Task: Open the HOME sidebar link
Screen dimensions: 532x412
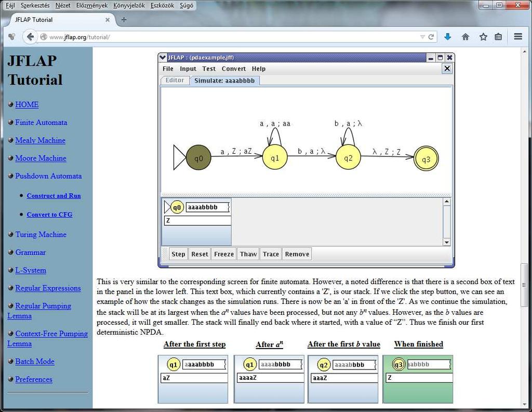Action: [x=27, y=104]
